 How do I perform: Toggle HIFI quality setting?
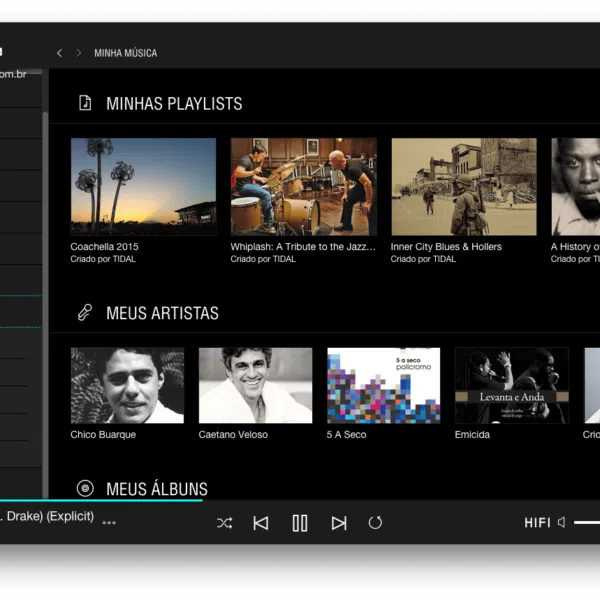(x=538, y=523)
